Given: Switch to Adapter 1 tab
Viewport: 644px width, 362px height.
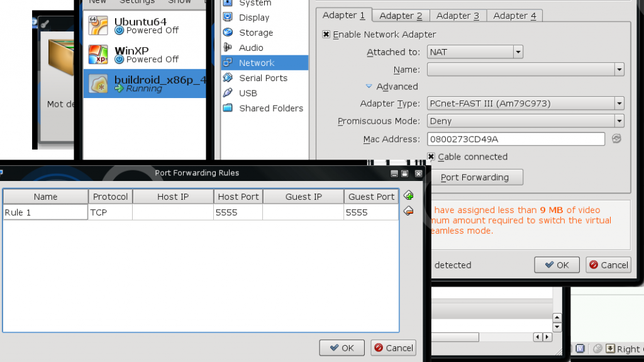Looking at the screenshot, I should click(x=344, y=15).
